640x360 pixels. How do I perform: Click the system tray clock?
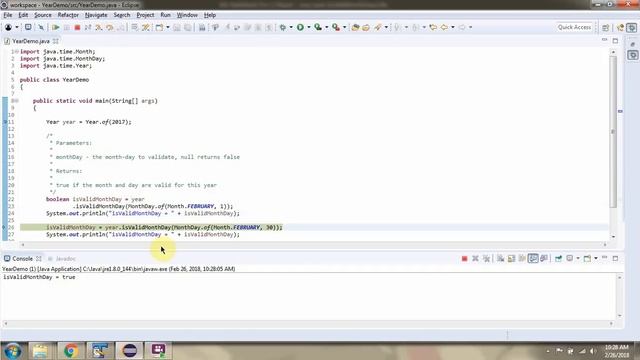coord(616,351)
